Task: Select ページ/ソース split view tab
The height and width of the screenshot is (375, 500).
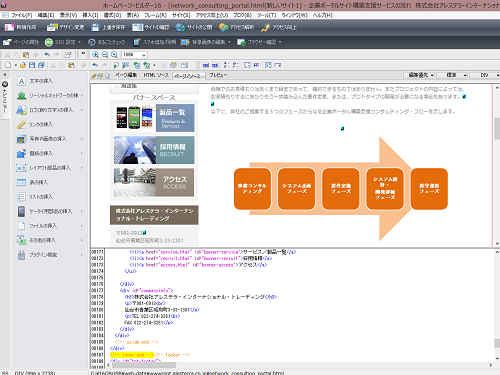Action: tap(187, 76)
